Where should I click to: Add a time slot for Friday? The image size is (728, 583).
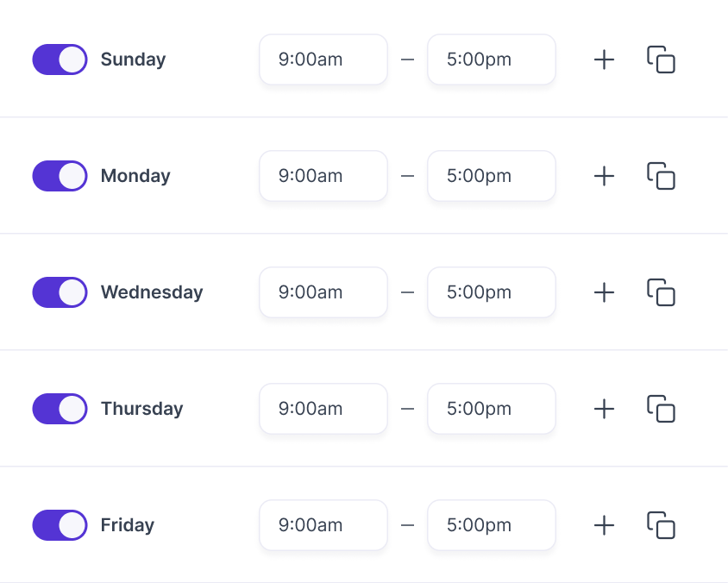point(604,525)
